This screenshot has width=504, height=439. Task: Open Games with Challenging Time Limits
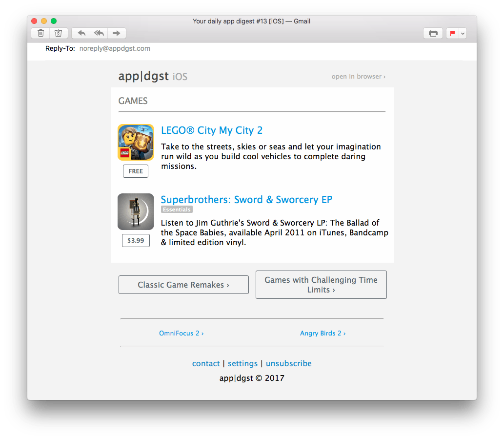321,285
